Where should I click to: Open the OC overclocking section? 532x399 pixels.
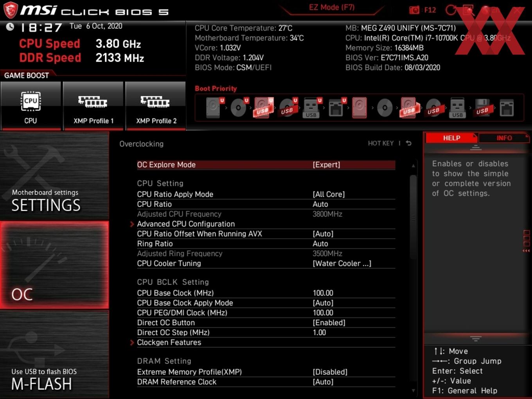point(54,265)
